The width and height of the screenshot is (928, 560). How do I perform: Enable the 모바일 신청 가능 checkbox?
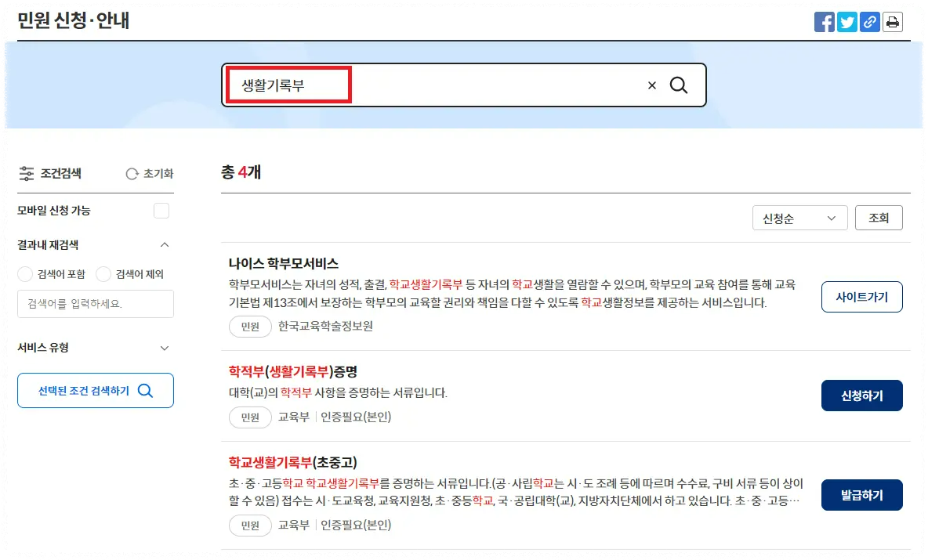161,210
